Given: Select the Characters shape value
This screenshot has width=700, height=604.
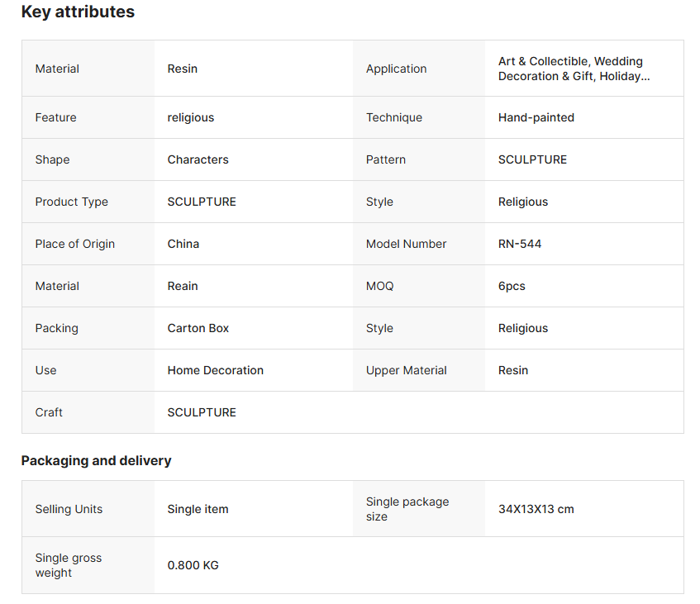Looking at the screenshot, I should (198, 159).
